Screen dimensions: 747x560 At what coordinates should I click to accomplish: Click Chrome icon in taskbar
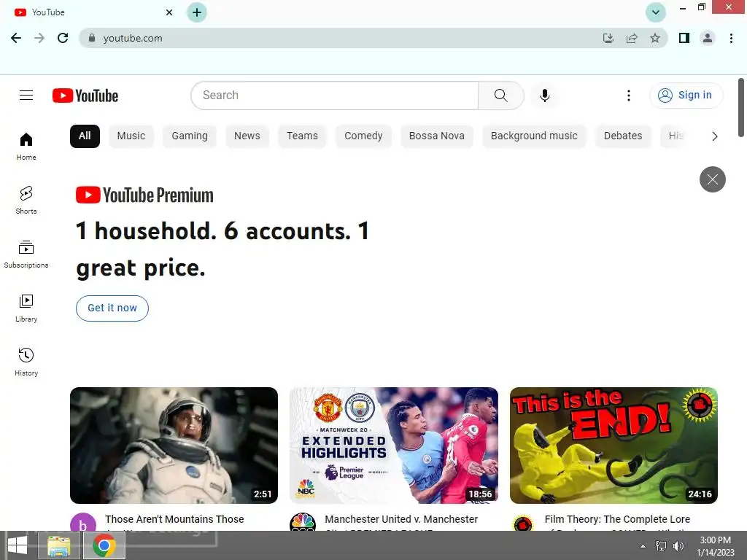pos(104,545)
